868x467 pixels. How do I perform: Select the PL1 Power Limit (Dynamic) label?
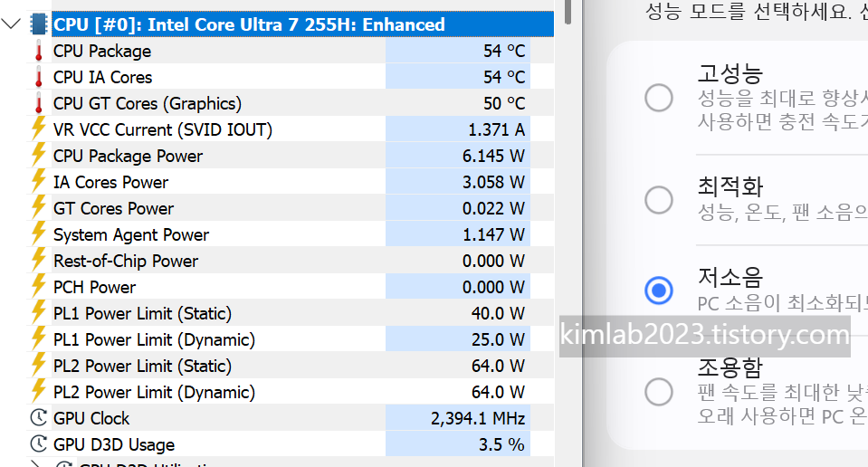pos(154,339)
